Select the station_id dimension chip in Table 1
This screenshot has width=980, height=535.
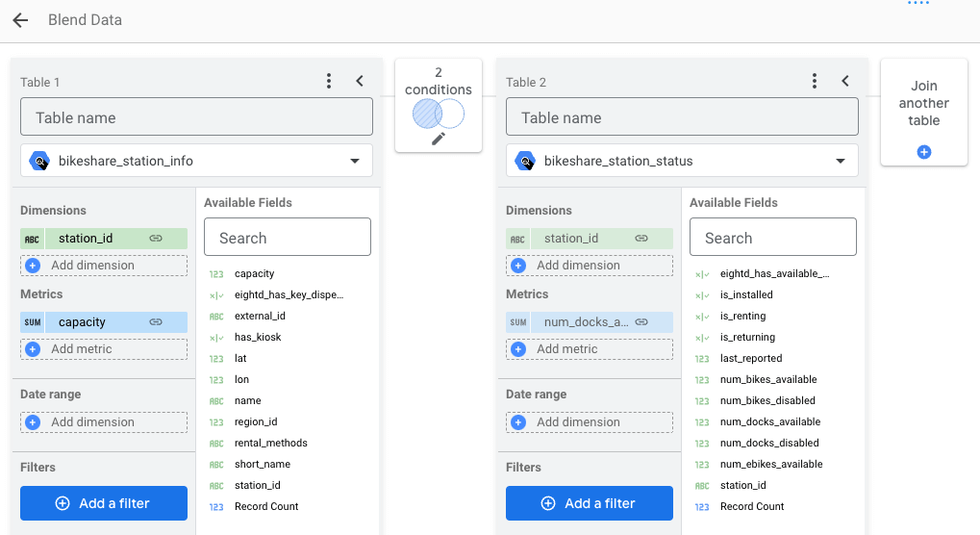104,238
